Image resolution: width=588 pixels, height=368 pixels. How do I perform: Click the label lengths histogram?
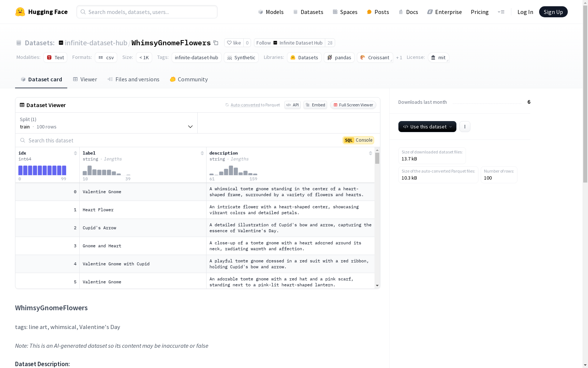(107, 170)
